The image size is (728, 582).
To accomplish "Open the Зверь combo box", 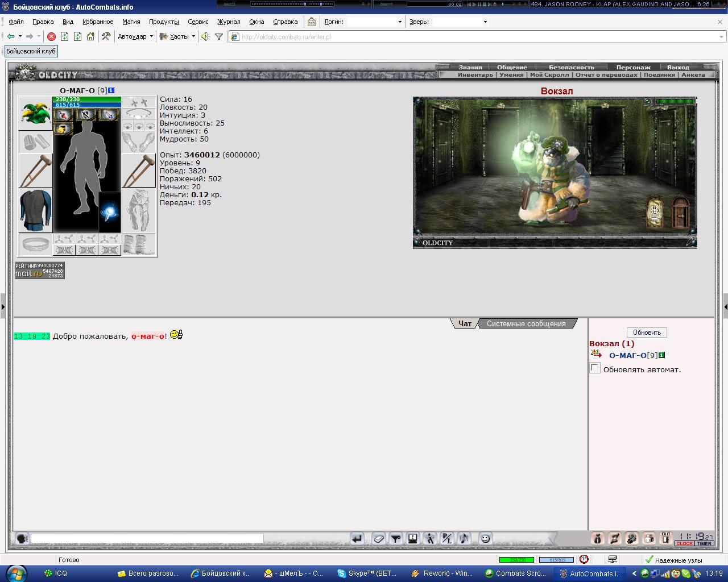I will click(460, 22).
